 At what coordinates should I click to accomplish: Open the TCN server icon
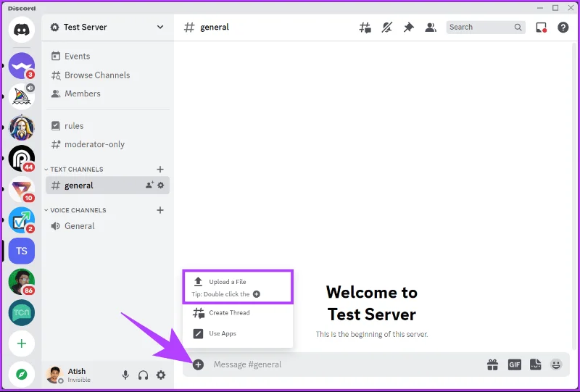(22, 312)
